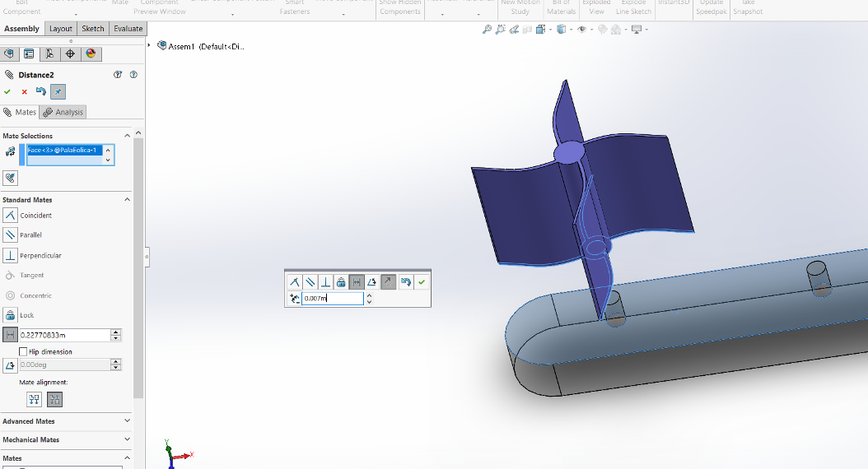868x469 pixels.
Task: Expand the Advanced Mates section
Action: [127, 420]
